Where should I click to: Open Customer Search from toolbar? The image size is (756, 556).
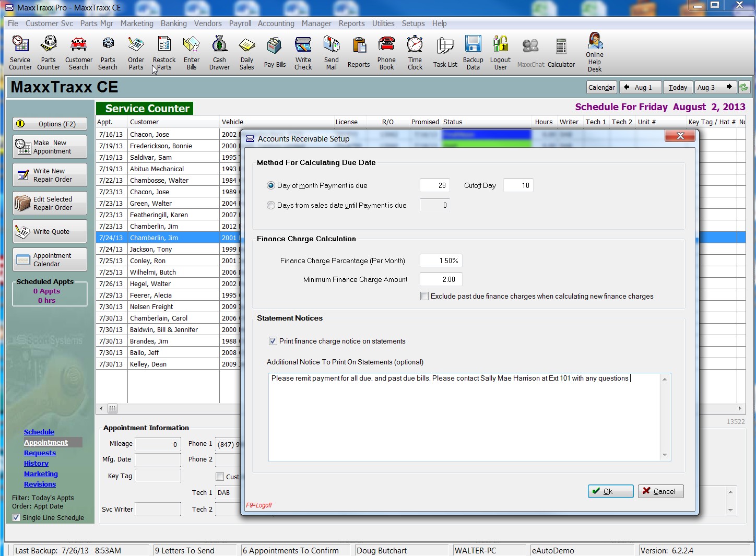[79, 53]
